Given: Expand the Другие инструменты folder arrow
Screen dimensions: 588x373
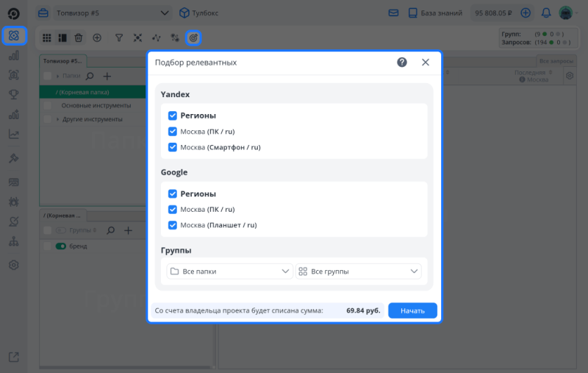Looking at the screenshot, I should click(57, 119).
